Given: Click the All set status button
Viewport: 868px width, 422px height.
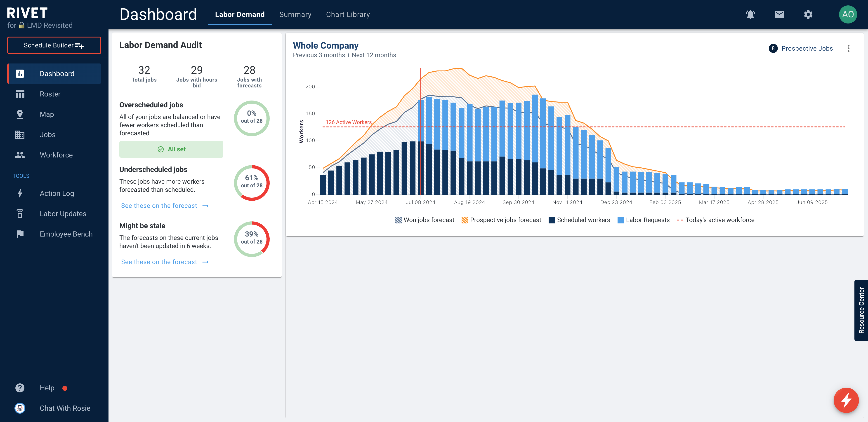Looking at the screenshot, I should pos(171,149).
